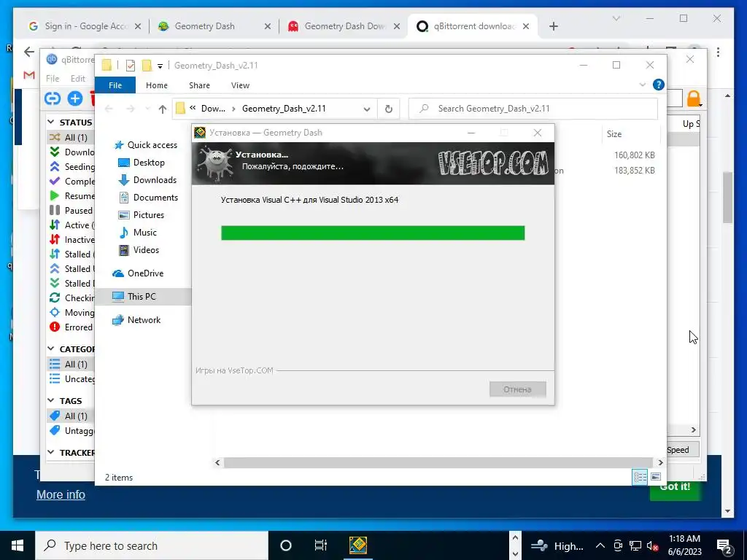The width and height of the screenshot is (747, 560).
Task: Open the View ribbon tab
Action: (240, 85)
